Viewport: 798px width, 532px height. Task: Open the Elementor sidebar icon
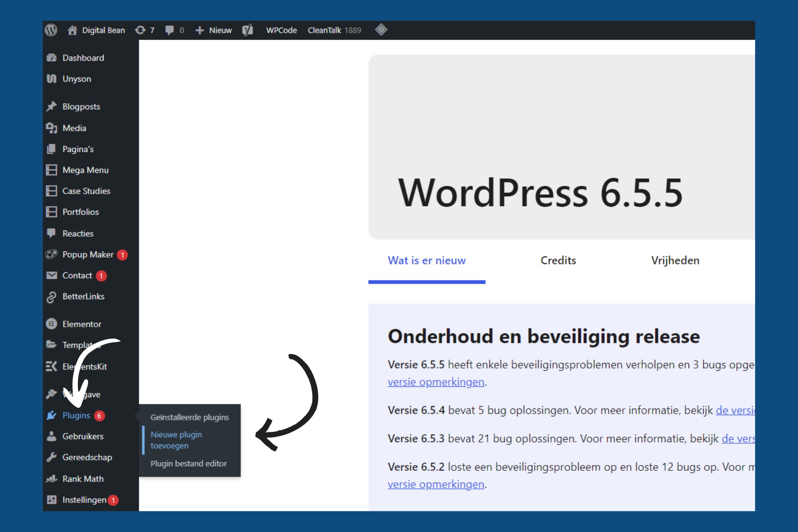pos(51,324)
